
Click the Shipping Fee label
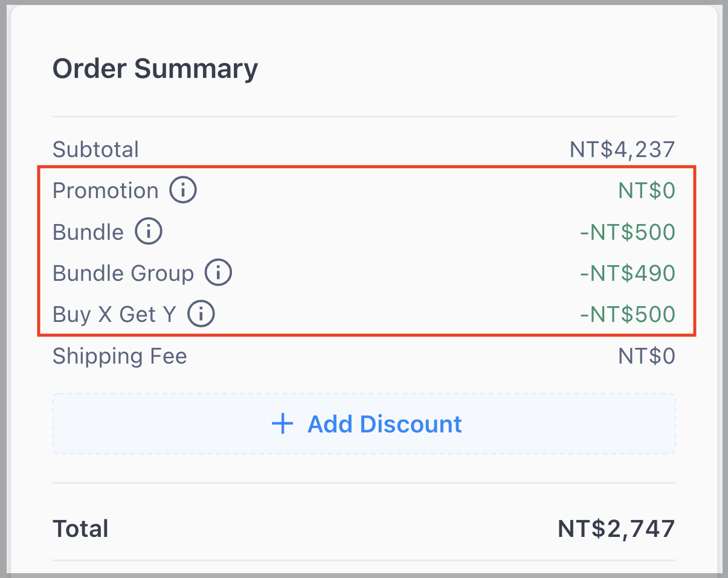(x=120, y=356)
